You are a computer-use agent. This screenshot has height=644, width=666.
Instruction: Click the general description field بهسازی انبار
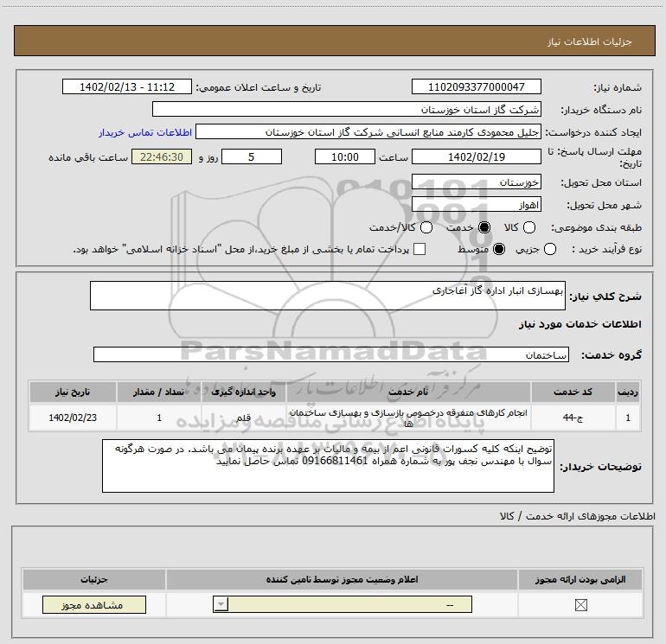328,296
